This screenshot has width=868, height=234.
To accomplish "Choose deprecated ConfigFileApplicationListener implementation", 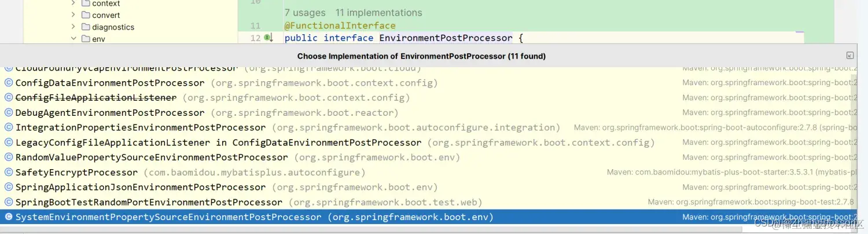I will point(428,97).
